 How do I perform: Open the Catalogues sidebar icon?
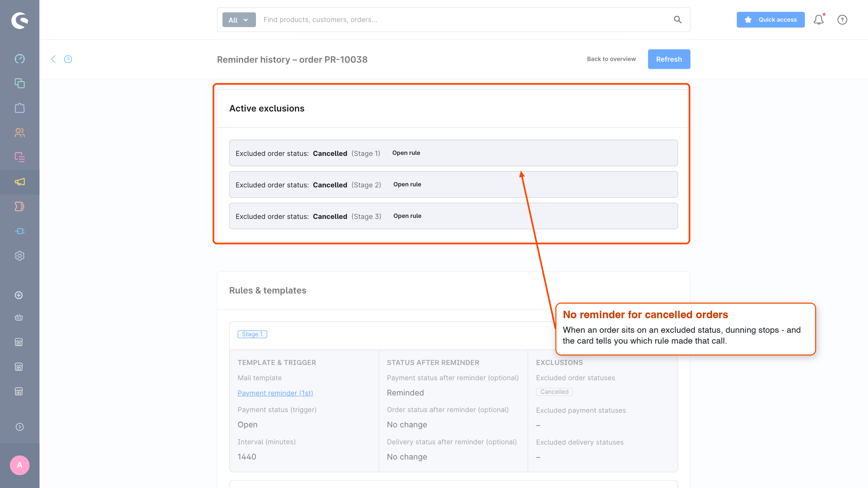(x=20, y=83)
